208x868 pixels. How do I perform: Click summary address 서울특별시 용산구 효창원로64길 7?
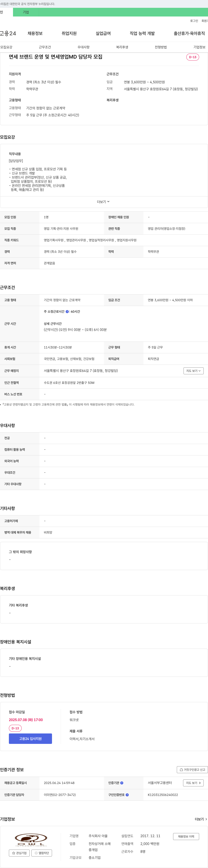point(161,89)
